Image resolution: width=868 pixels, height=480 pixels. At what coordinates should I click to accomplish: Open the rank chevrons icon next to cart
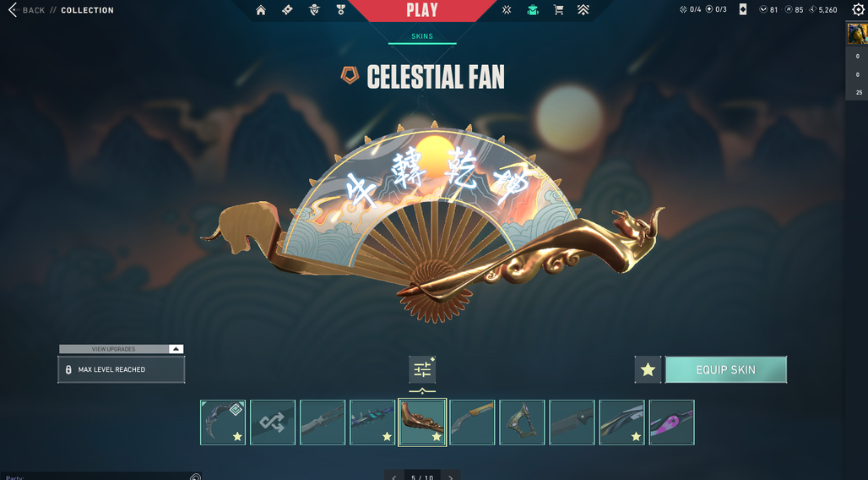pos(583,10)
